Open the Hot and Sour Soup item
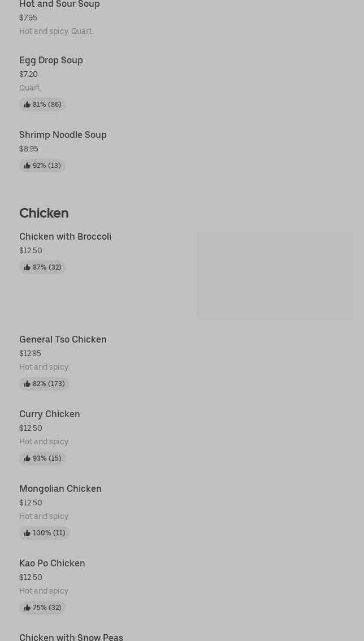The width and height of the screenshot is (364, 641). click(59, 5)
